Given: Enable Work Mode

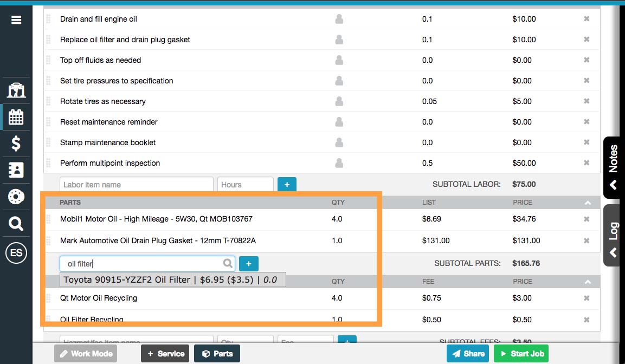Looking at the screenshot, I should [x=85, y=353].
